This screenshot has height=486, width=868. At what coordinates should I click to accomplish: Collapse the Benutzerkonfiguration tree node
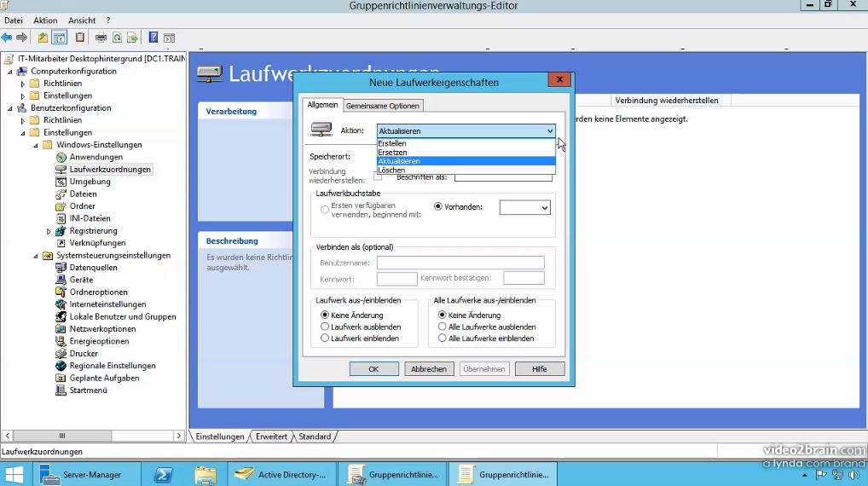click(x=9, y=108)
